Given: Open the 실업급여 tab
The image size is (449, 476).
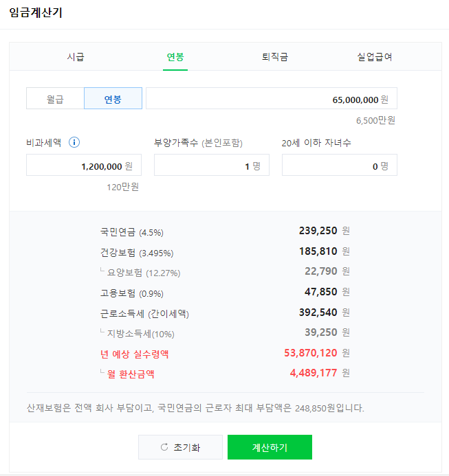Looking at the screenshot, I should pyautogui.click(x=375, y=57).
